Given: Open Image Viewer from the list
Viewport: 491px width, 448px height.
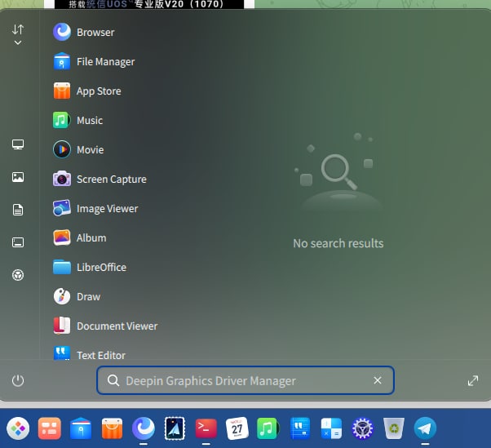Looking at the screenshot, I should pos(95,209).
